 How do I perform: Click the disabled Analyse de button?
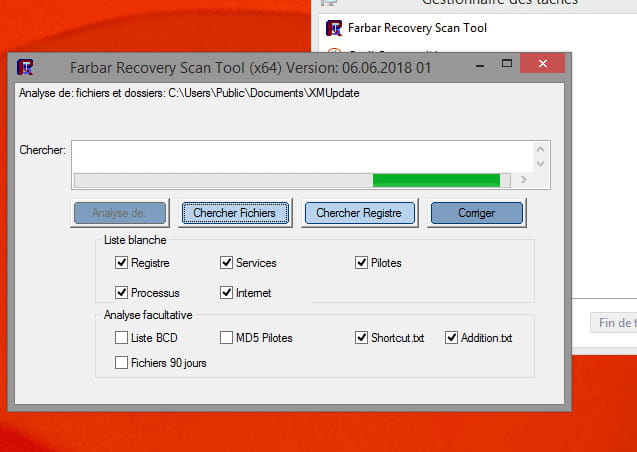tap(120, 213)
